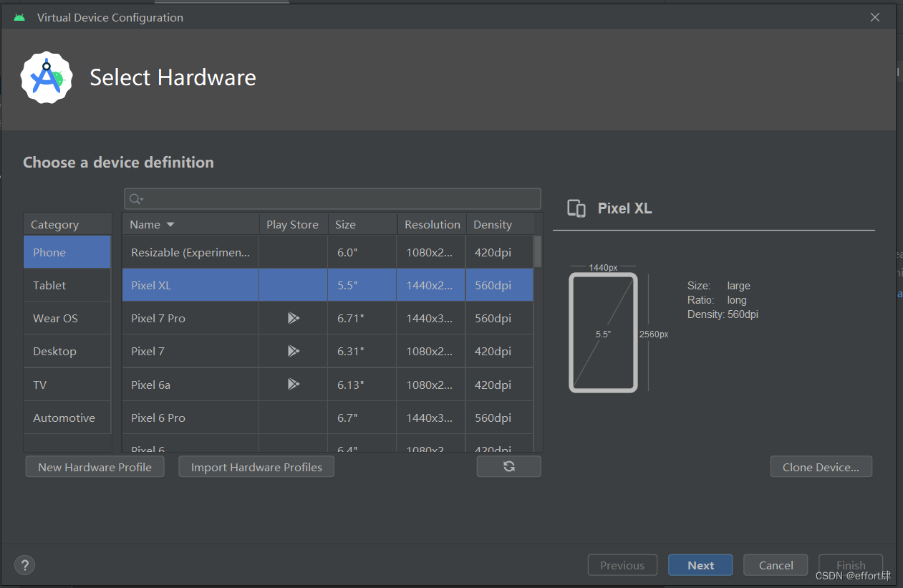The image size is (903, 588).
Task: Click Play Store icon in Pixel 7 row
Action: pyautogui.click(x=293, y=351)
